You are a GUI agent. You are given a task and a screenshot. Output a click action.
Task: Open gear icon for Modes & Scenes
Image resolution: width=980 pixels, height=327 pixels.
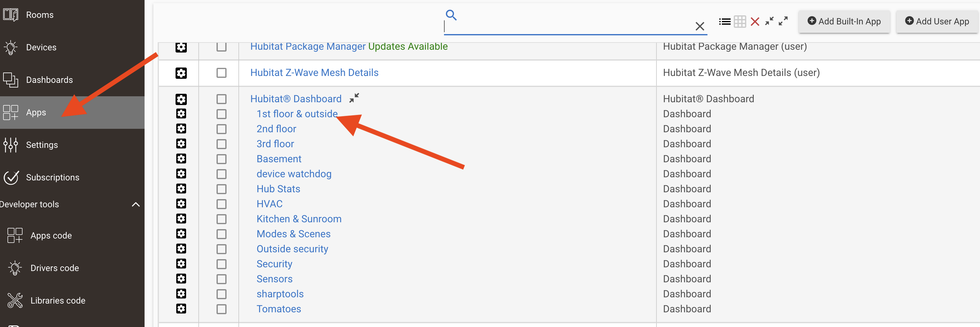pyautogui.click(x=181, y=234)
